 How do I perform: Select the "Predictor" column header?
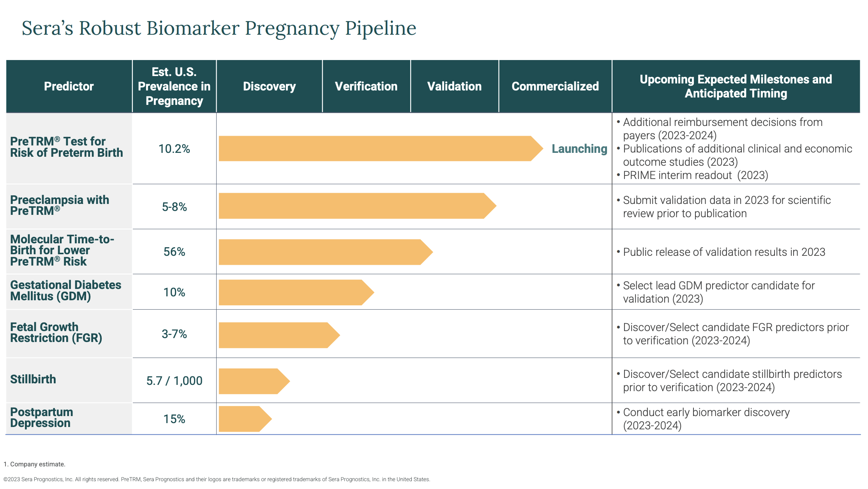(69, 86)
